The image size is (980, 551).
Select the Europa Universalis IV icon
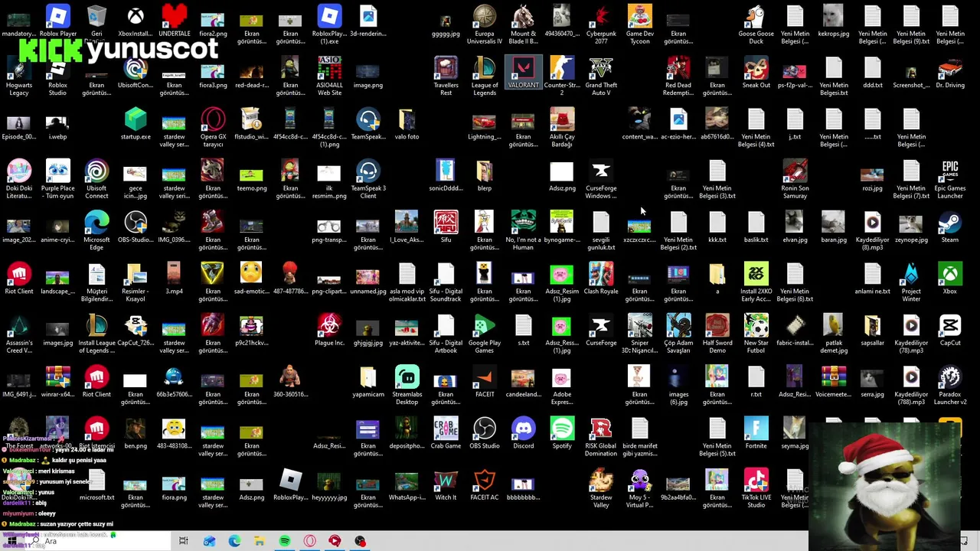coord(485,24)
